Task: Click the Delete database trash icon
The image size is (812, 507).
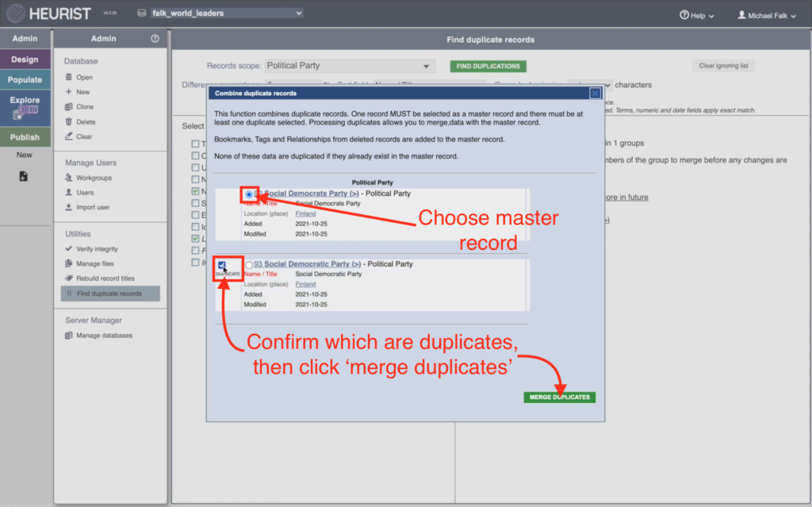Action: pos(68,121)
